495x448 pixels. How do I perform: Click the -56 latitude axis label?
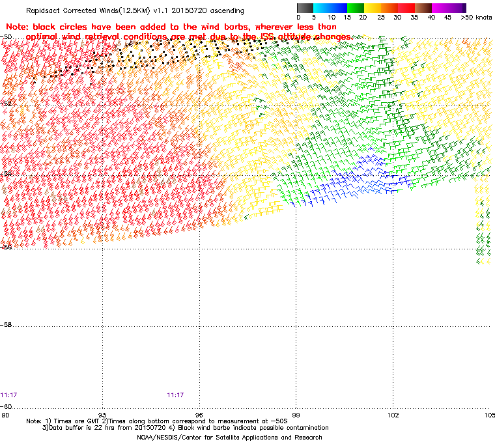point(6,247)
